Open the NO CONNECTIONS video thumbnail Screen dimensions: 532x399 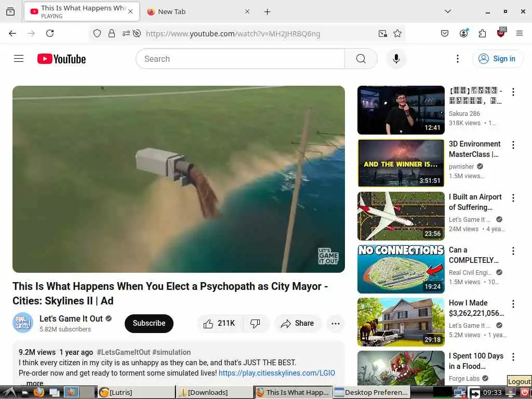[x=401, y=269]
